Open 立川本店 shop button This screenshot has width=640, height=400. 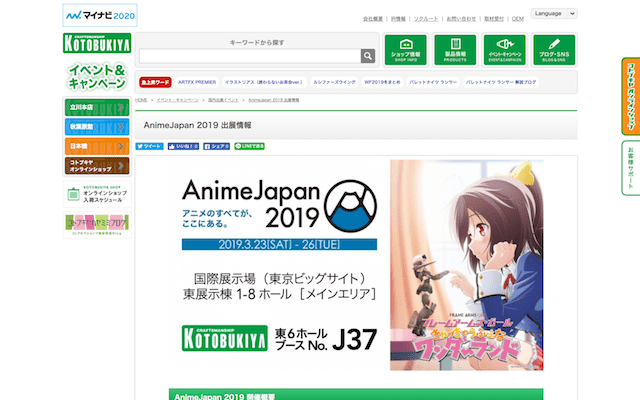[97, 107]
